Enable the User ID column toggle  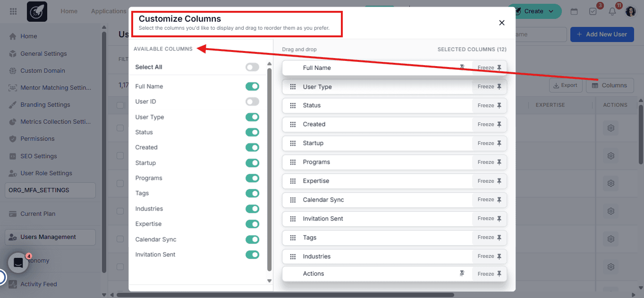point(252,102)
